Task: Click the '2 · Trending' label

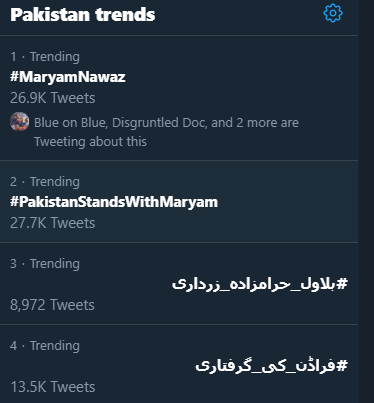Action: pyautogui.click(x=45, y=182)
